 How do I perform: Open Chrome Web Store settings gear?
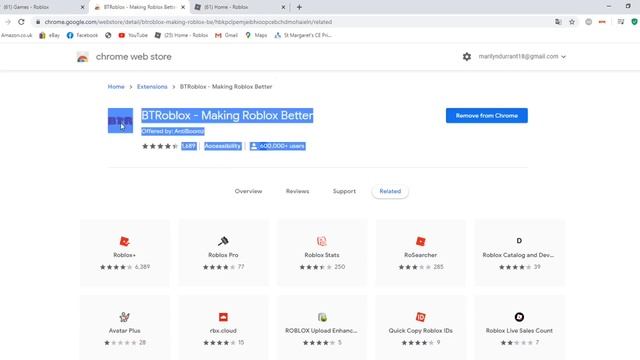tap(467, 57)
